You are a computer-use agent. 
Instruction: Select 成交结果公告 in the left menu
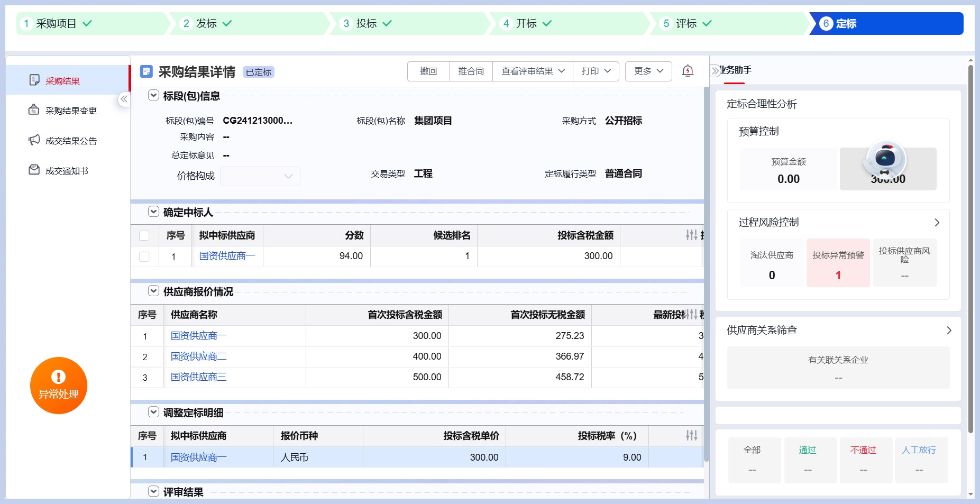click(71, 141)
